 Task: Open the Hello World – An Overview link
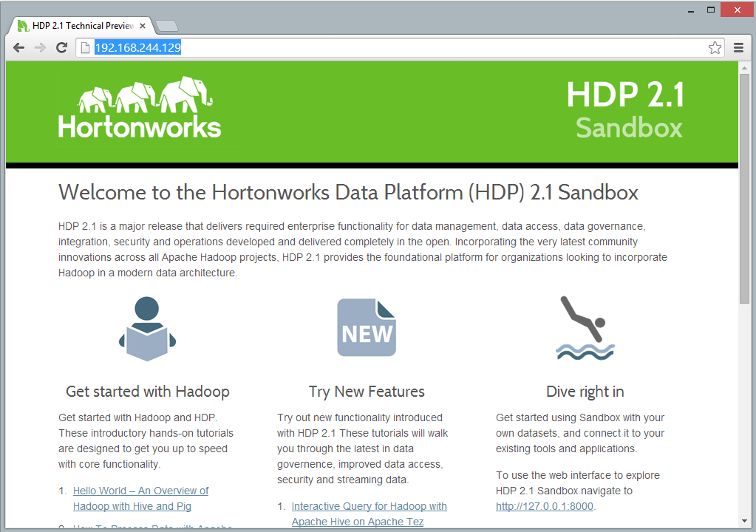click(x=141, y=498)
